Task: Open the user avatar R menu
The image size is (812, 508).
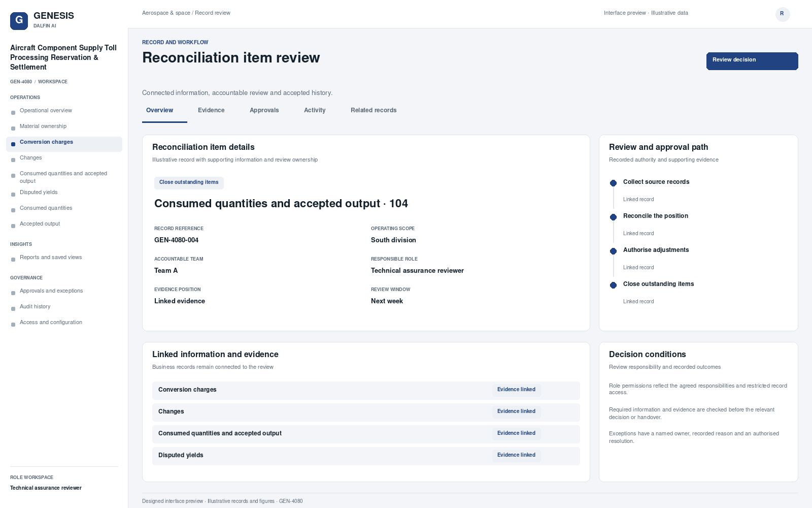Action: pos(783,14)
